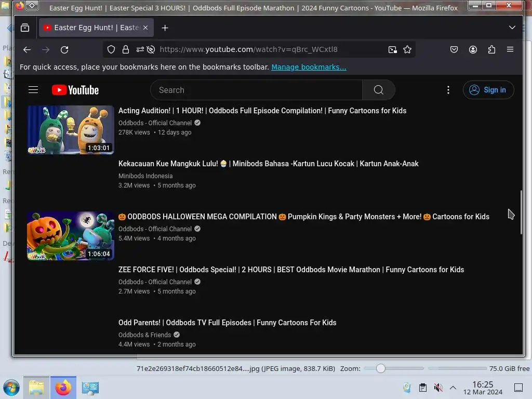The image size is (532, 399).
Task: Adjust the image viewer Zoom slider
Action: 381,368
